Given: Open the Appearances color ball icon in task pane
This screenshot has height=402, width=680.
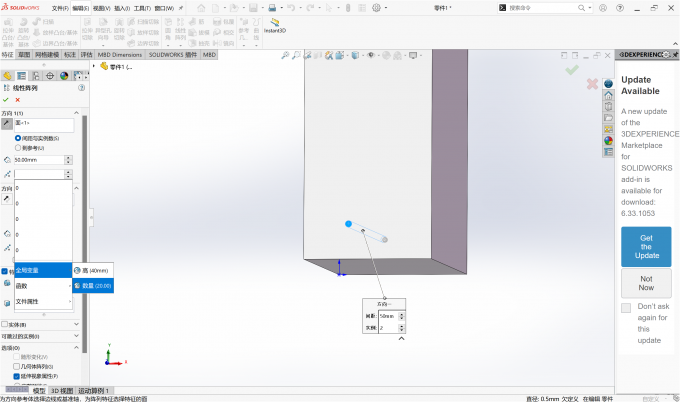Looking at the screenshot, I should (608, 141).
